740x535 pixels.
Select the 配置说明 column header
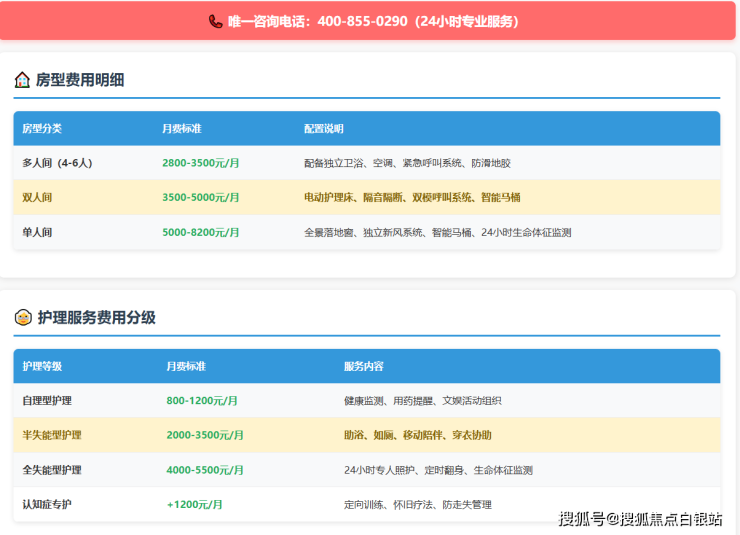[324, 129]
